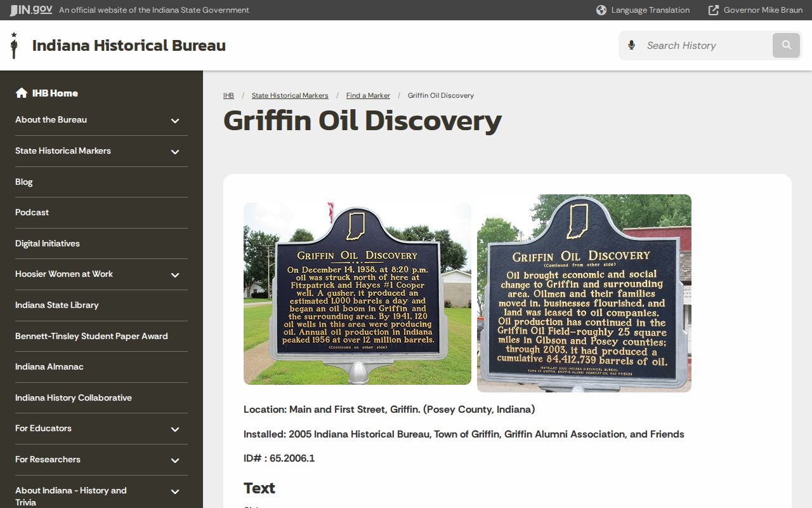Click Find a Marker breadcrumb link
Screen dimensions: 812x508
coord(368,95)
